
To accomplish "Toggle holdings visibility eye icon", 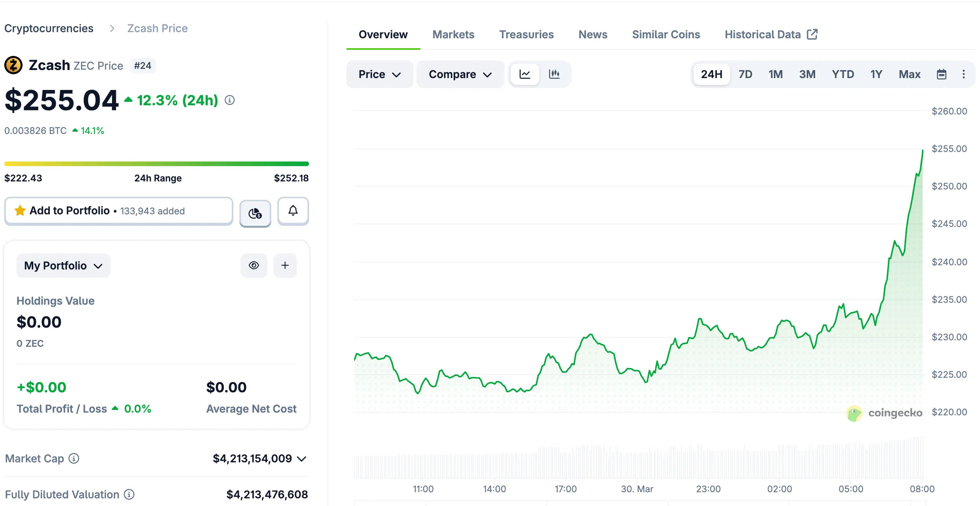I will (x=254, y=265).
